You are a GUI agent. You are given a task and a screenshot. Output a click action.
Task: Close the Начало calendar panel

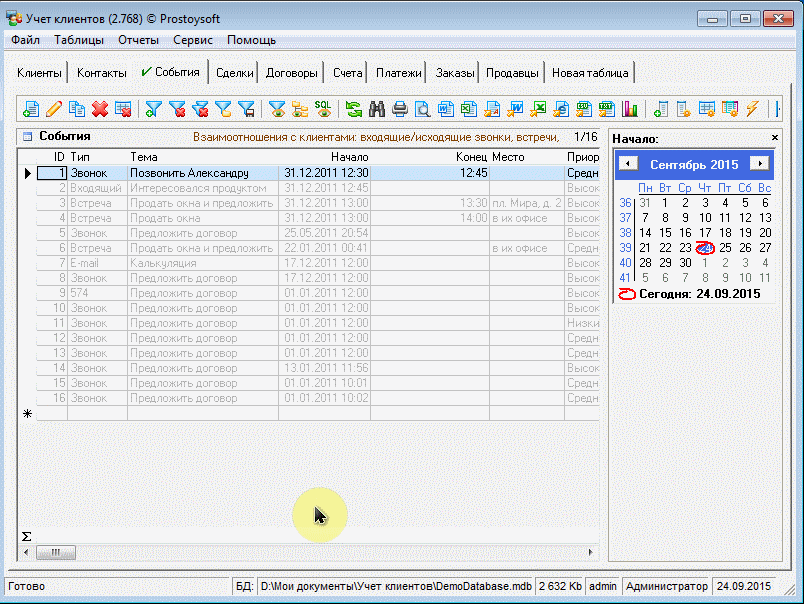(x=775, y=138)
